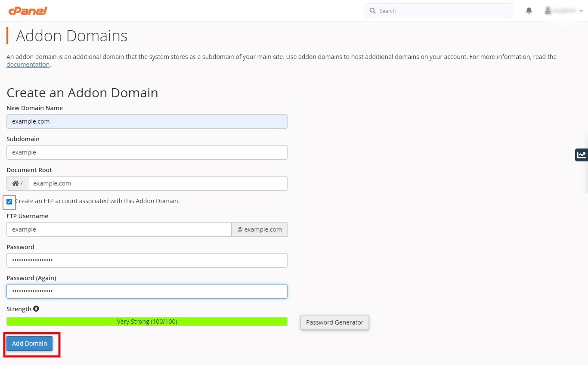Image resolution: width=588 pixels, height=365 pixels.
Task: Click the Subdomain input field
Action: [147, 152]
